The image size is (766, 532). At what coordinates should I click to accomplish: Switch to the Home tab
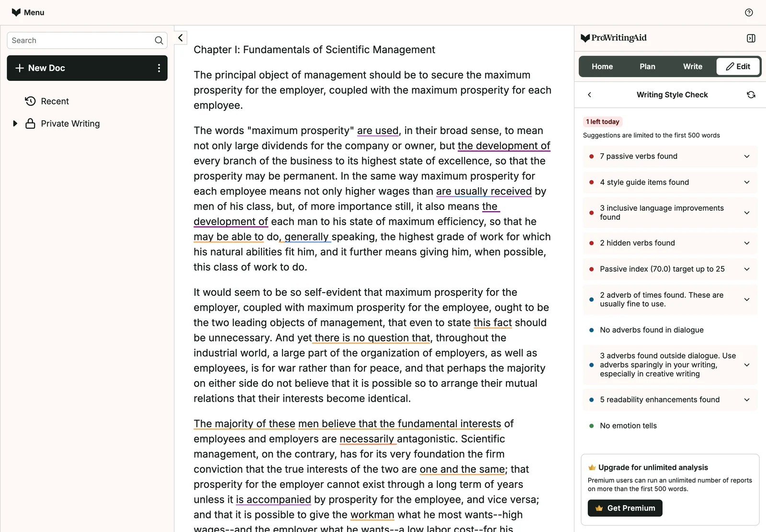[x=602, y=67]
